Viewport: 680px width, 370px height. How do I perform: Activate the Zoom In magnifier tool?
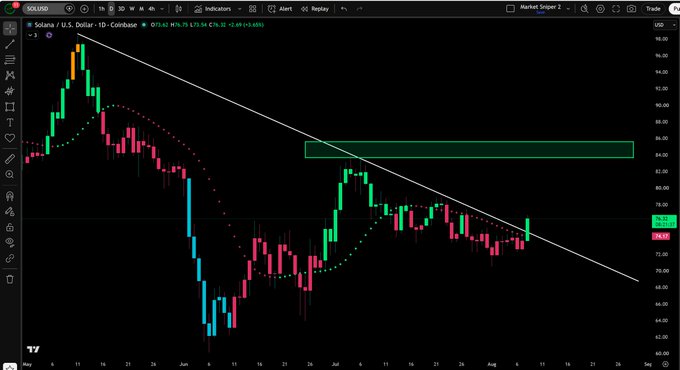click(x=10, y=174)
